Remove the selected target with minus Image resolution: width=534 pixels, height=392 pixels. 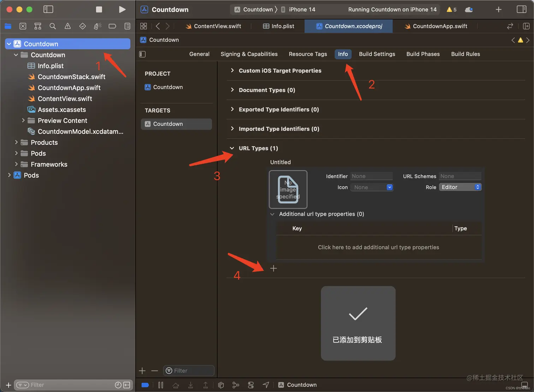click(x=155, y=370)
